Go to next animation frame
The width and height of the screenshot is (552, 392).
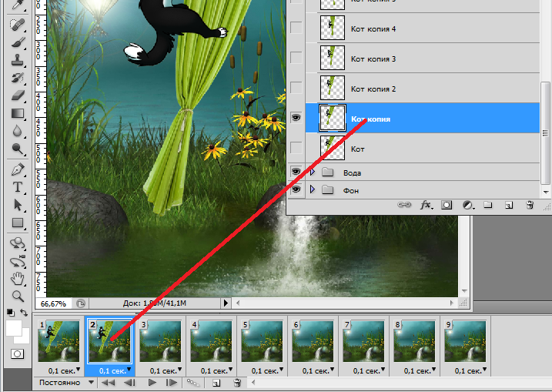coord(172,383)
